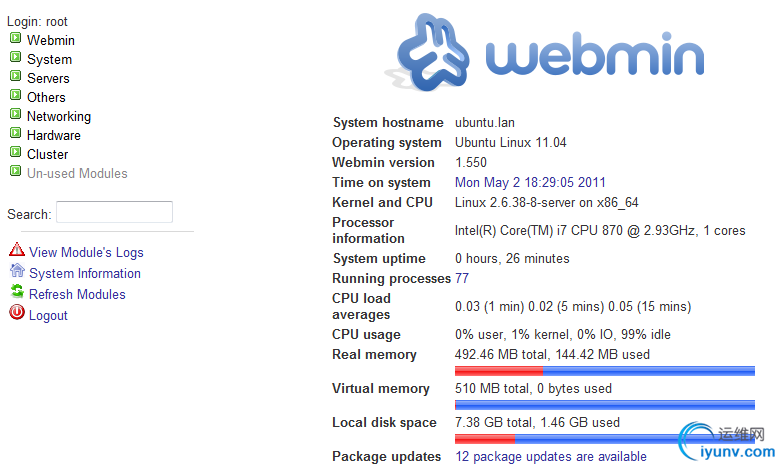Screen dimensions: 781x468
Task: Click the system time link
Action: coord(530,182)
